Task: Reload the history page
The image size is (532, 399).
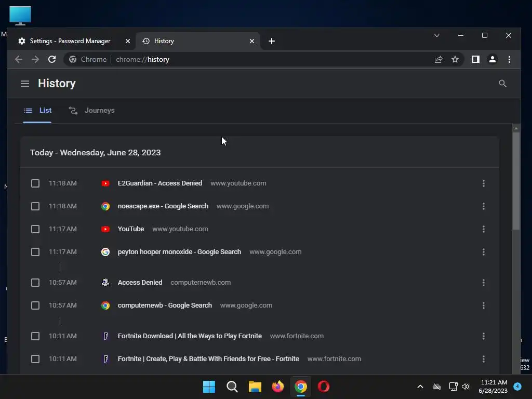Action: tap(52, 59)
